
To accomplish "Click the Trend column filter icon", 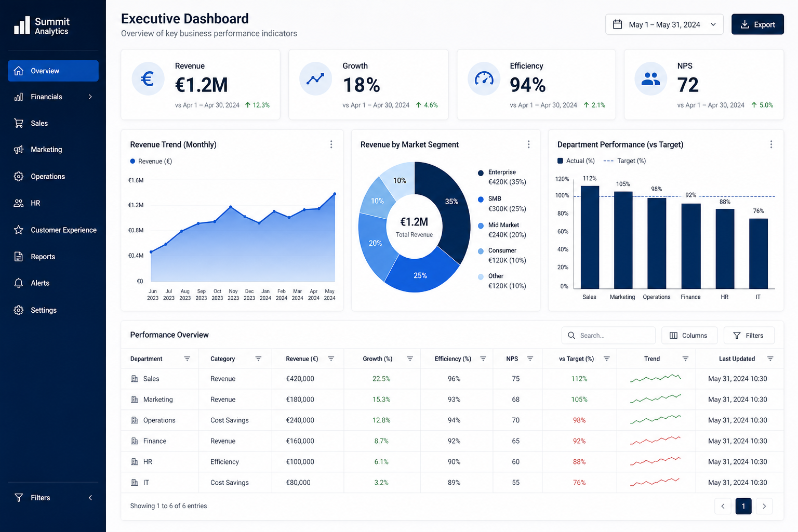I will [x=685, y=359].
